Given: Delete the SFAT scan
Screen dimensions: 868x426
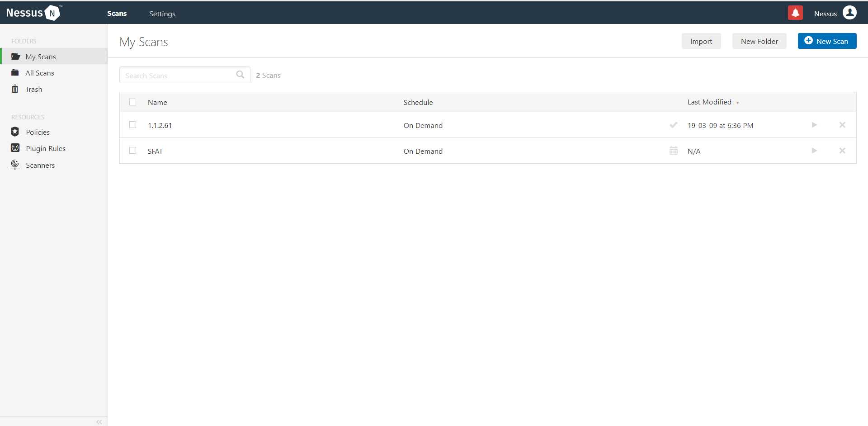Looking at the screenshot, I should pos(842,151).
